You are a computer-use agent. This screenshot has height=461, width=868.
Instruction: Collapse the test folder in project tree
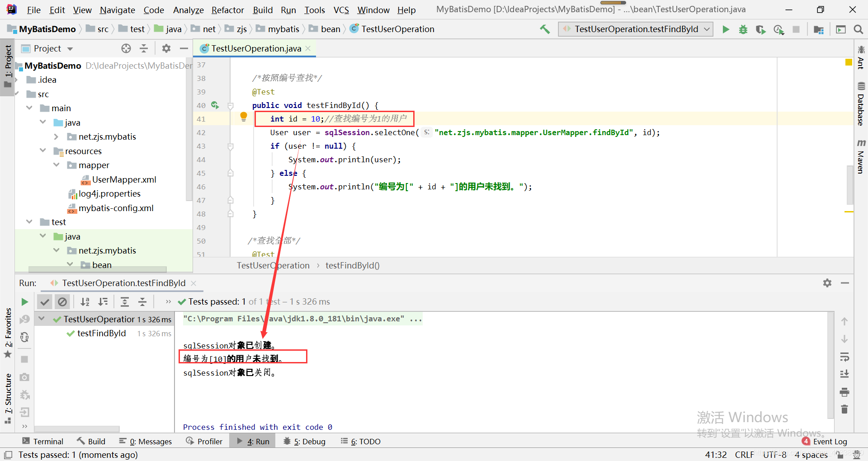click(29, 222)
